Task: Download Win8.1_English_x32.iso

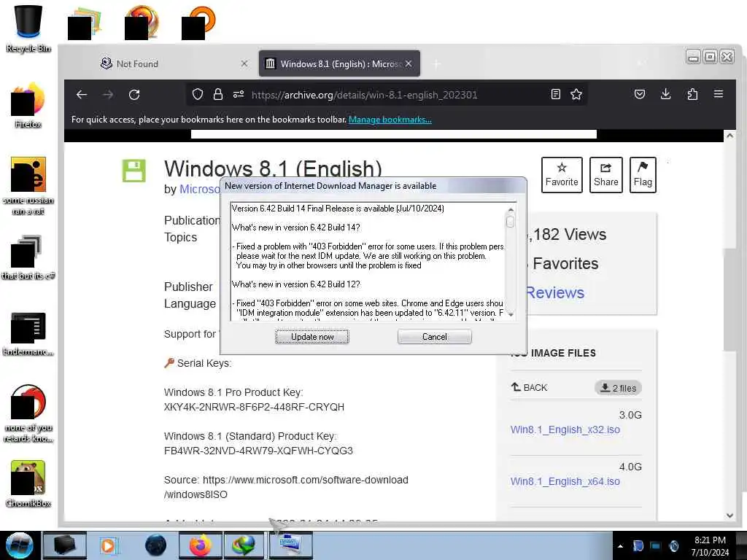Action: (x=565, y=429)
